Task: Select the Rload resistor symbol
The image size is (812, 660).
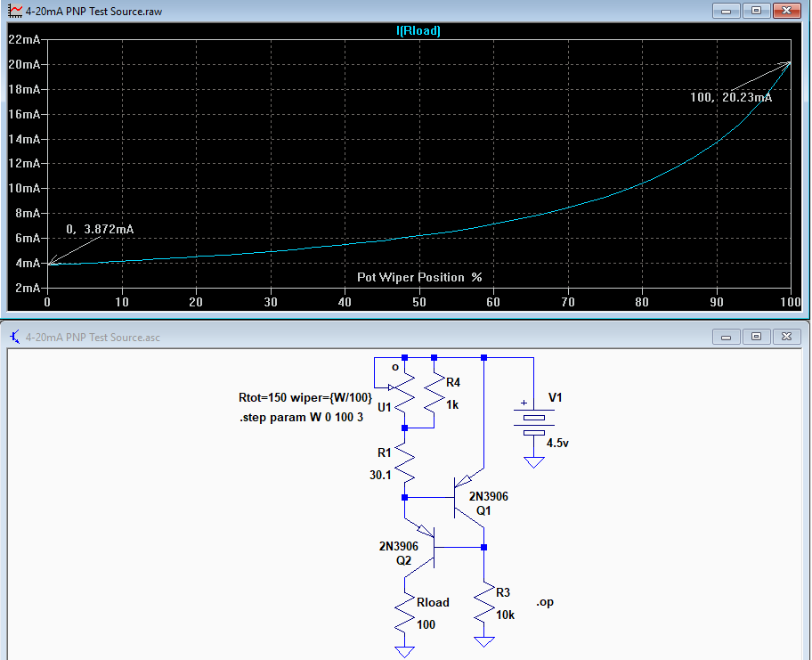Action: [x=404, y=612]
